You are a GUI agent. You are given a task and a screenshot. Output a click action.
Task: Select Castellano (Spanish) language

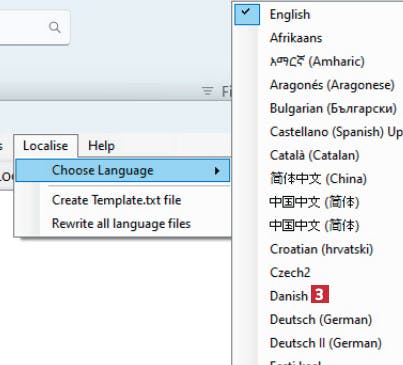336,132
